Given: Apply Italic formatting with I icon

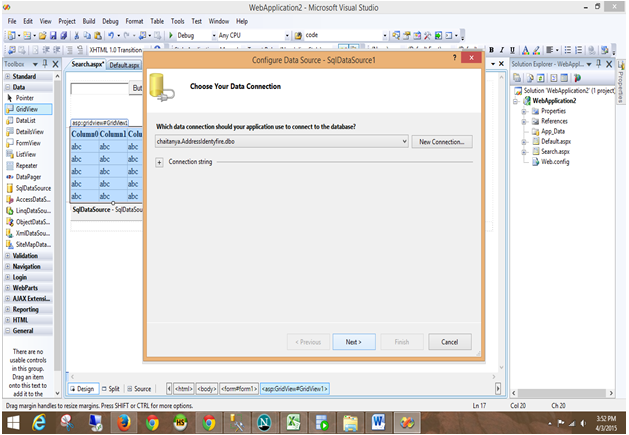Looking at the screenshot, I should (501, 50).
